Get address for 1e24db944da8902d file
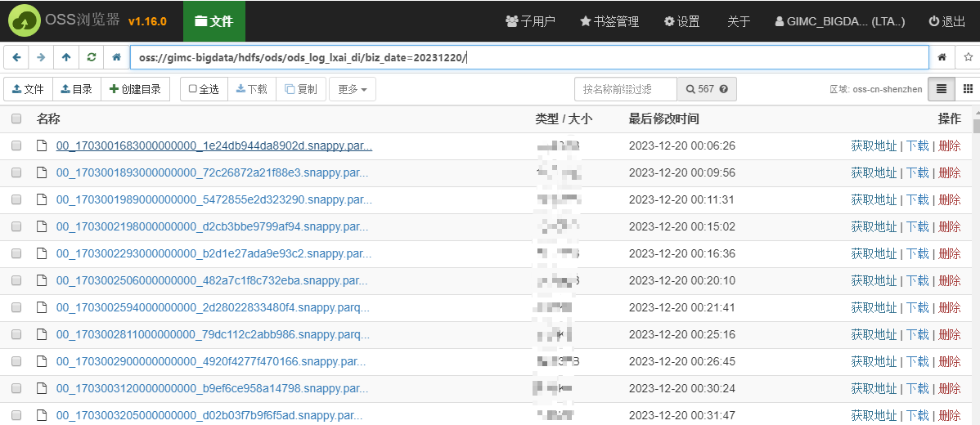This screenshot has width=980, height=425. tap(874, 146)
